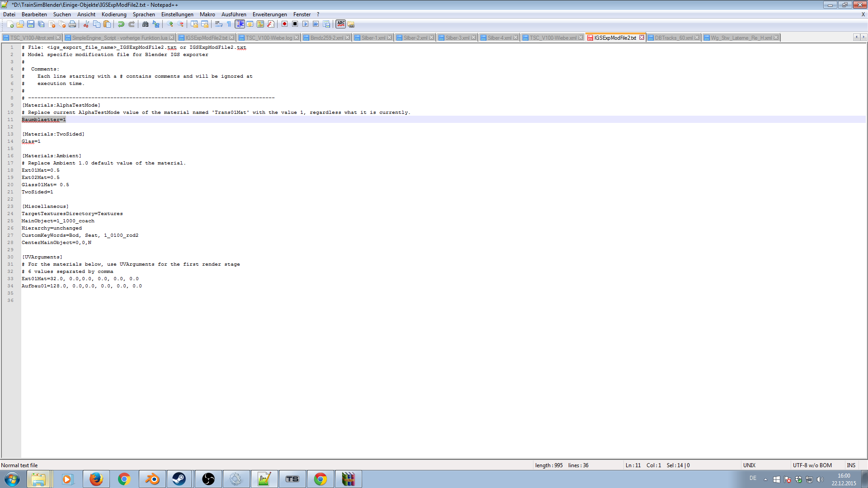Start macro recording with red dot
The width and height of the screenshot is (868, 488).
(x=284, y=24)
